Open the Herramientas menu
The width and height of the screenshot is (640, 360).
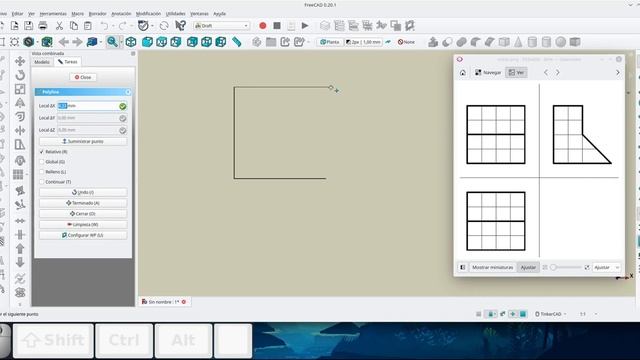click(x=53, y=14)
